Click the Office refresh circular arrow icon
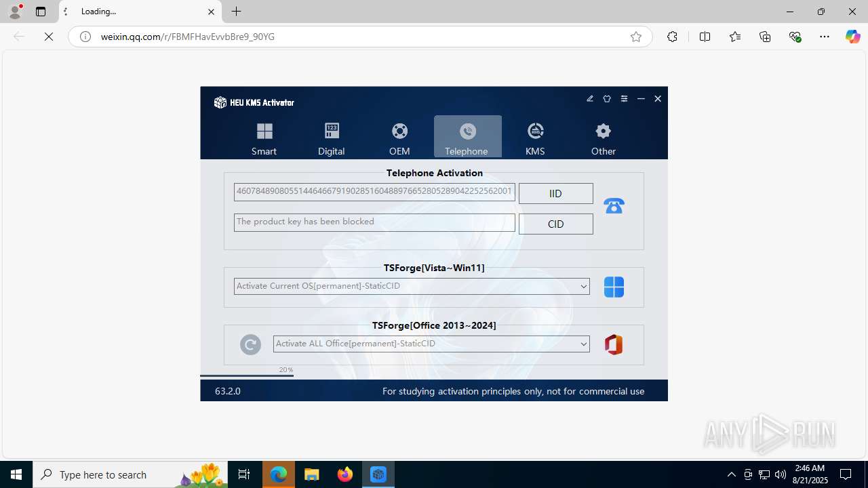Screen dimensions: 868x488 pyautogui.click(x=250, y=344)
